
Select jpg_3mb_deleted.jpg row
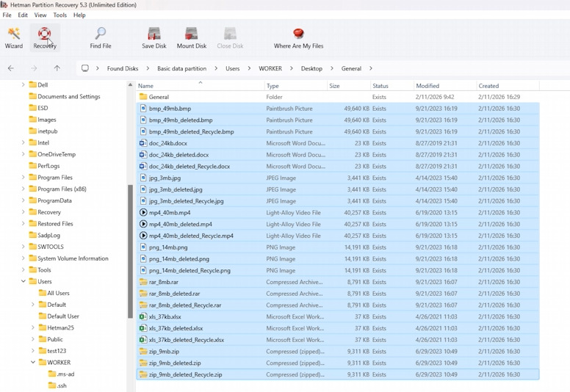click(x=338, y=189)
